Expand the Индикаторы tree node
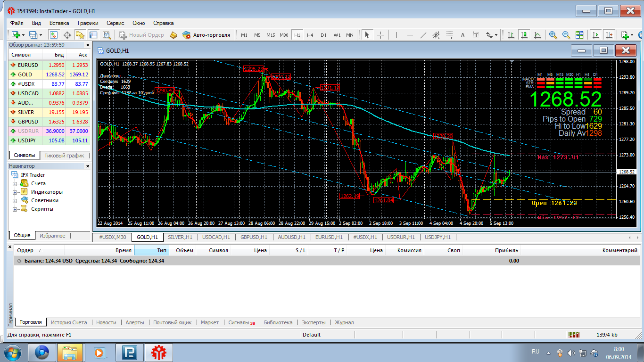The height and width of the screenshot is (362, 644). point(15,192)
